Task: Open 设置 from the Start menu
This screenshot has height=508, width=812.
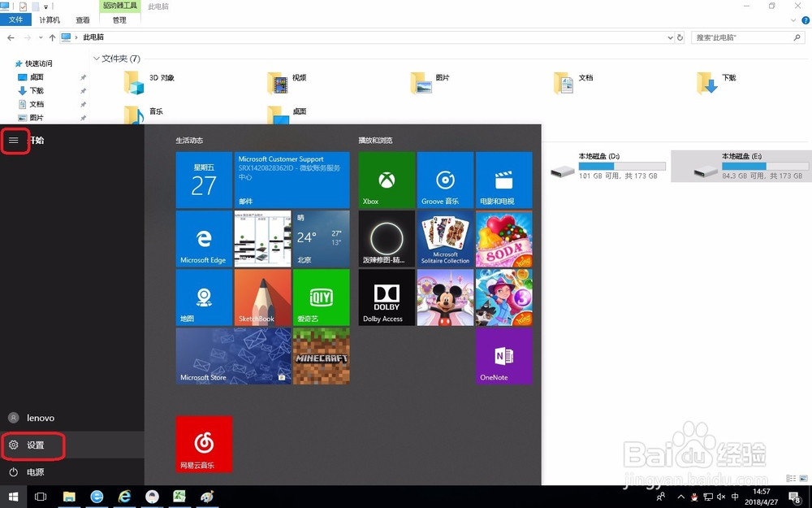Action: point(72,445)
